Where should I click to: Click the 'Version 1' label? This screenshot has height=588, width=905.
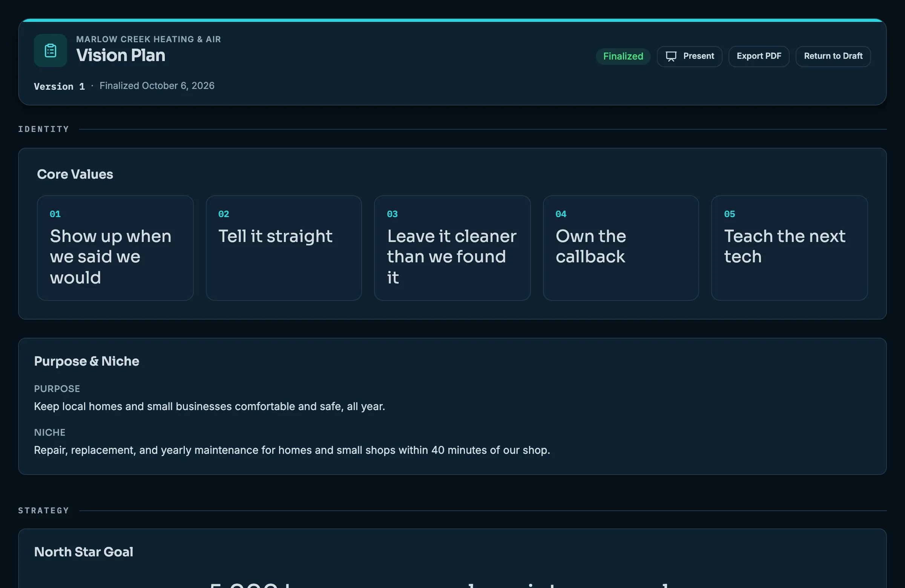point(59,86)
